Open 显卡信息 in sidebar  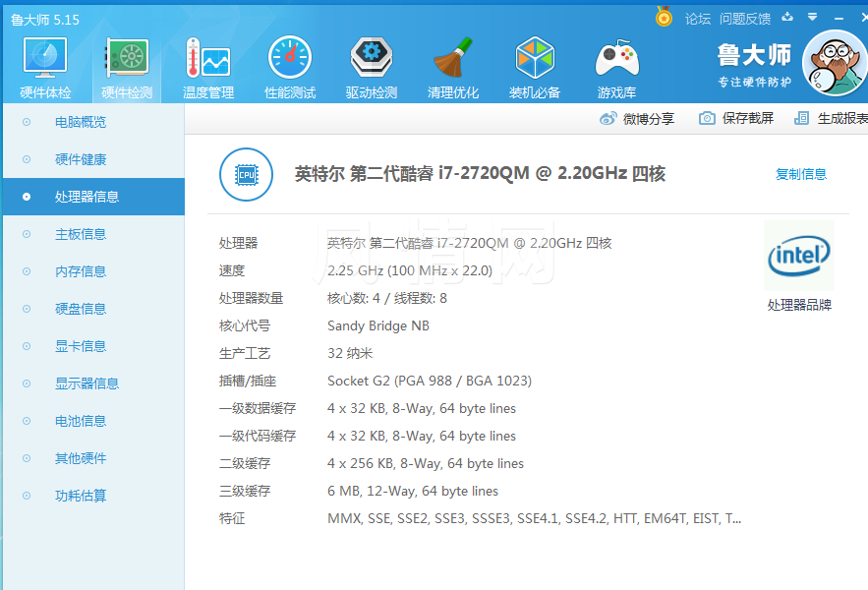tap(93, 346)
